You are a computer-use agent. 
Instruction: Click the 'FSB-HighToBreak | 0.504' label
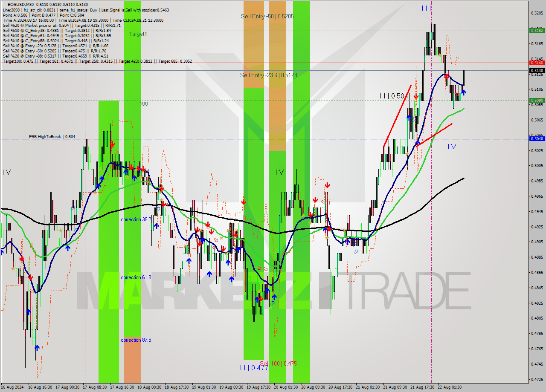52,137
